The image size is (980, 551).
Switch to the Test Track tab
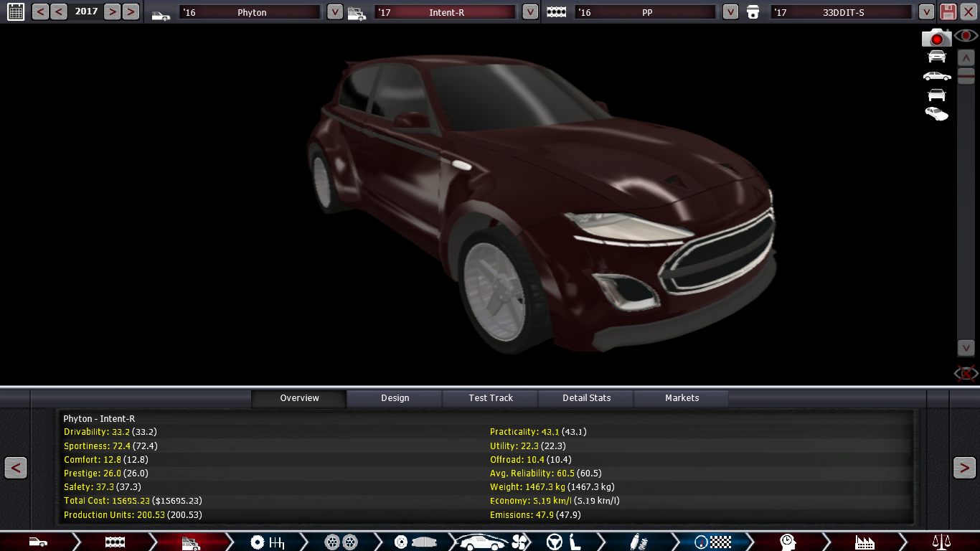(491, 398)
